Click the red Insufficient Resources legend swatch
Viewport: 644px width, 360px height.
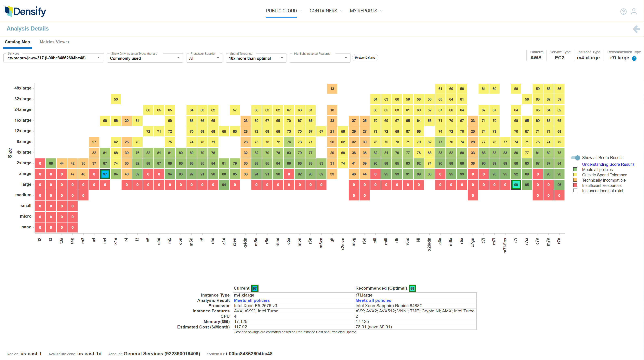point(575,185)
